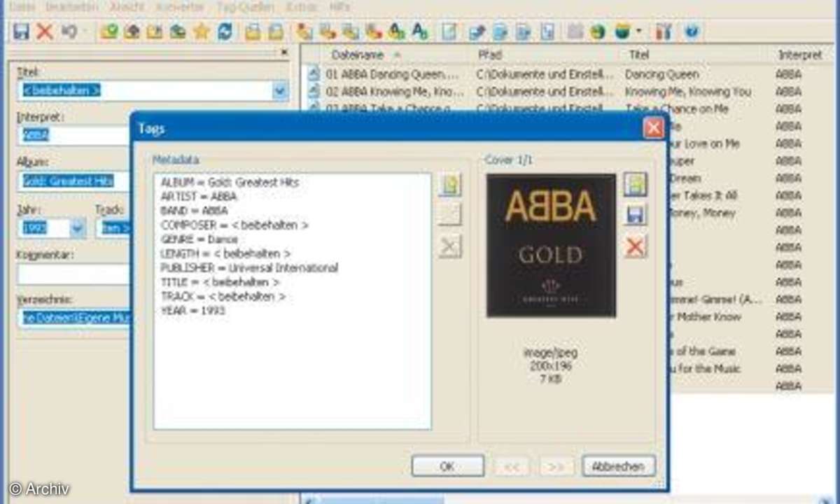Click the ABBA Gold cover thumbnail

pos(552,245)
